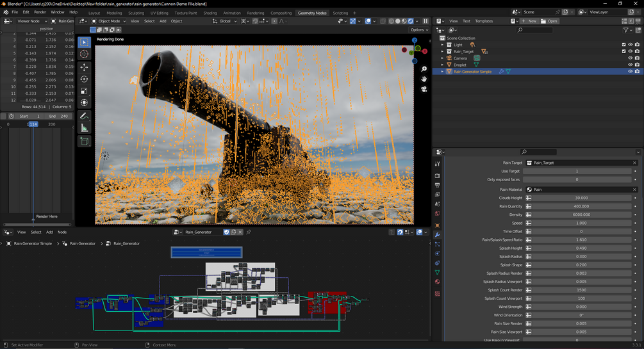The image size is (644, 349).
Task: Select the Move tool in viewport toolbar
Action: 84,67
